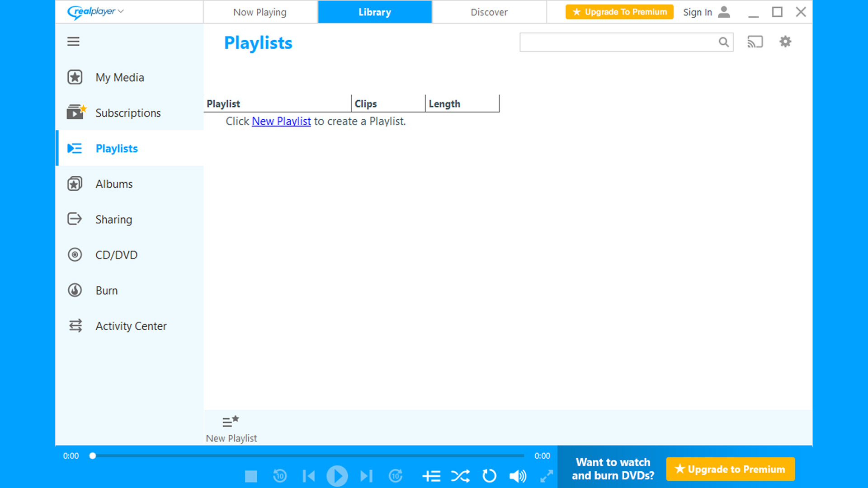Open the RealPlayer logo dropdown menu

tap(95, 12)
